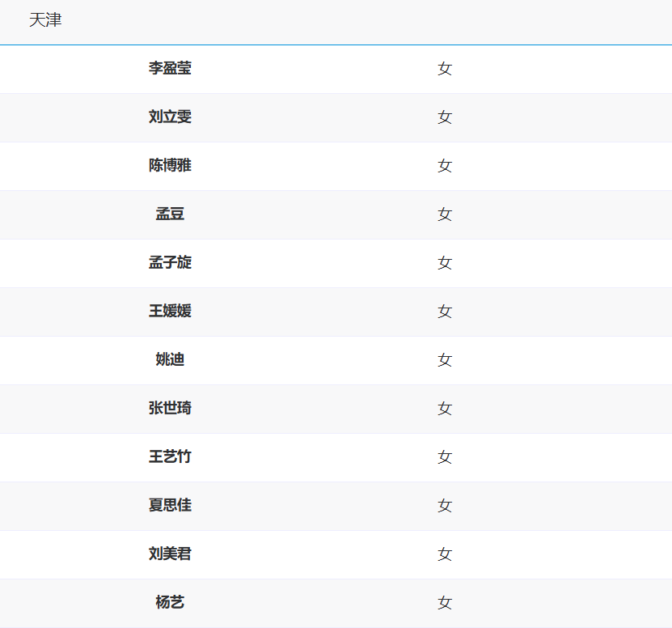This screenshot has width=672, height=628.
Task: Select the name 孟豆
Action: (x=169, y=214)
